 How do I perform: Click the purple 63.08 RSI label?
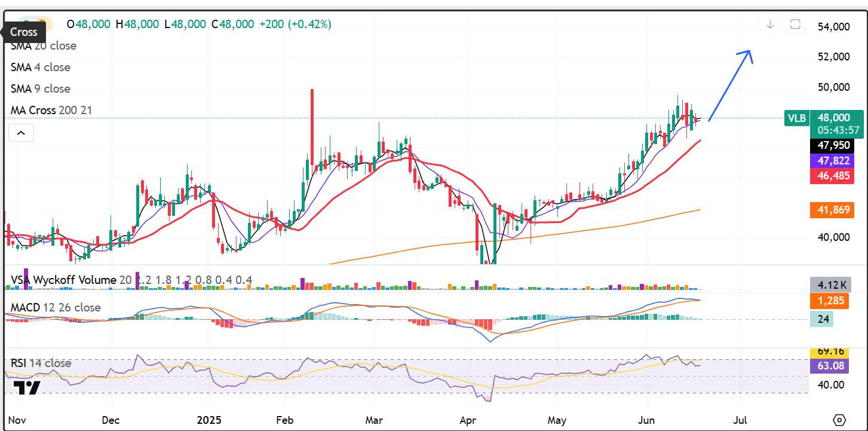tap(830, 366)
